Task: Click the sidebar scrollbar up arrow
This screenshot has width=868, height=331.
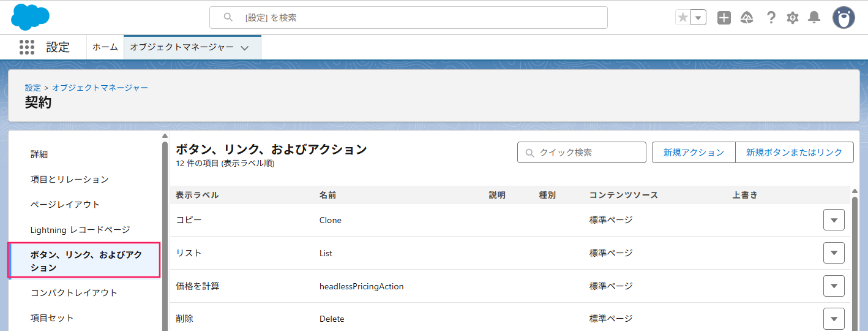Action: pyautogui.click(x=165, y=135)
